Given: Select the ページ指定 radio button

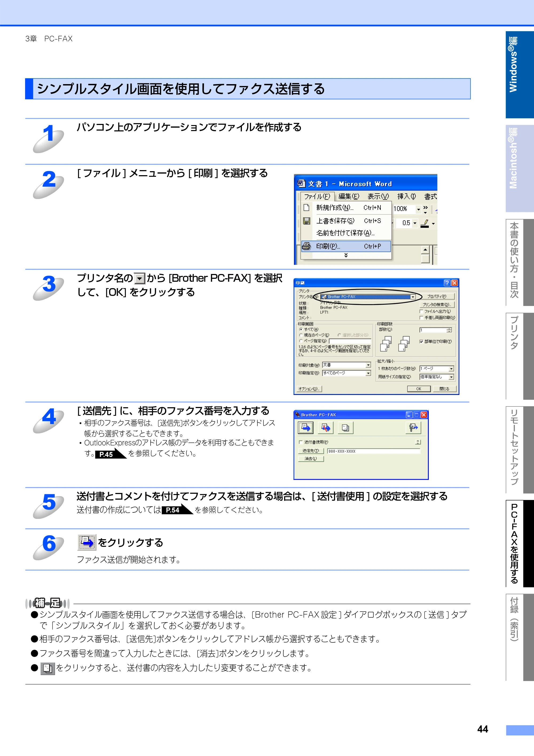Looking at the screenshot, I should [301, 341].
